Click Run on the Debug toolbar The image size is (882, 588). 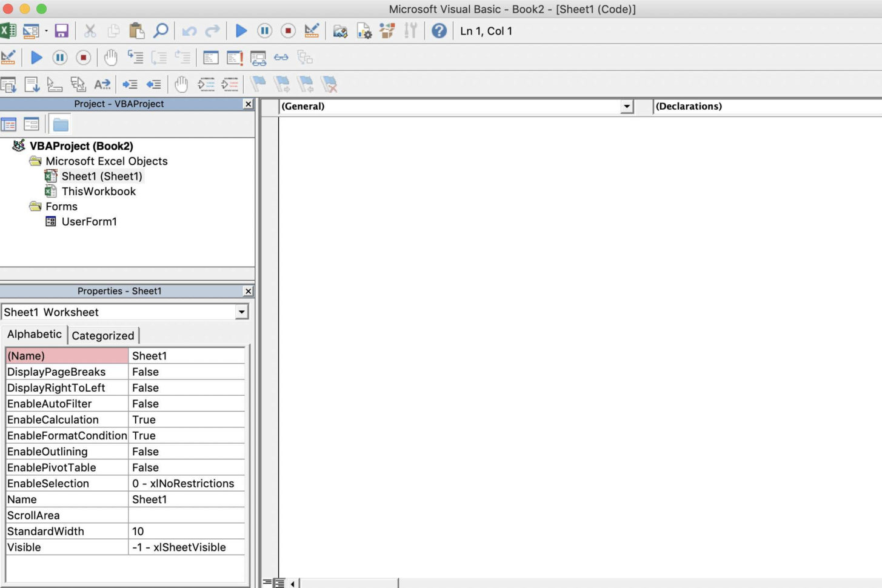click(36, 58)
